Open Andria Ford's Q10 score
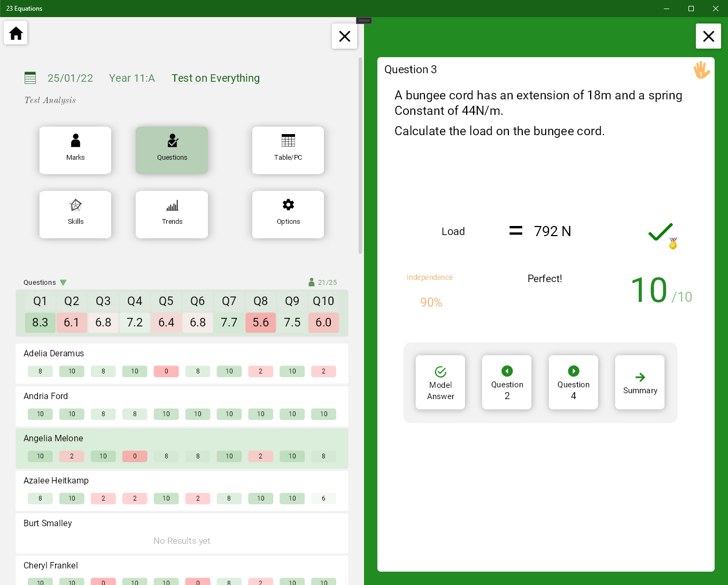This screenshot has width=728, height=585. click(x=324, y=414)
